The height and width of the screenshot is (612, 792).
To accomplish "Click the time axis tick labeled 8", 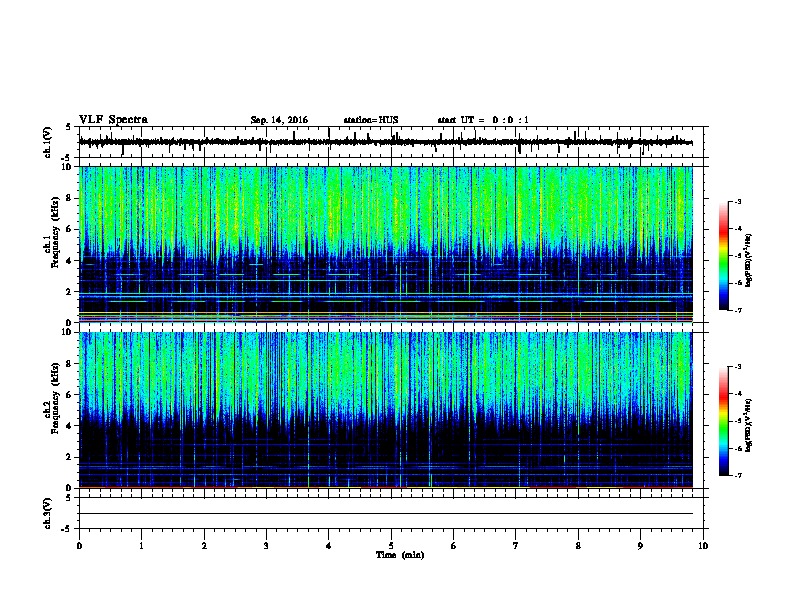I will [x=578, y=546].
